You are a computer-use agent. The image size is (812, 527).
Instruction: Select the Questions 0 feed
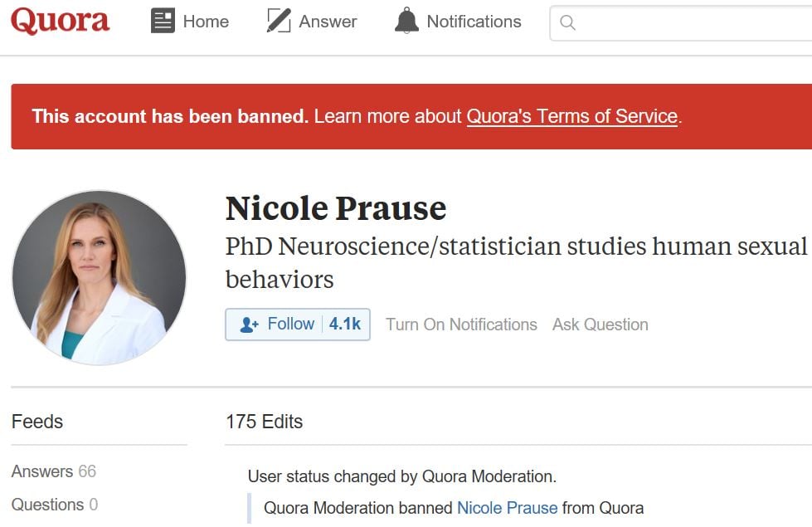click(55, 505)
